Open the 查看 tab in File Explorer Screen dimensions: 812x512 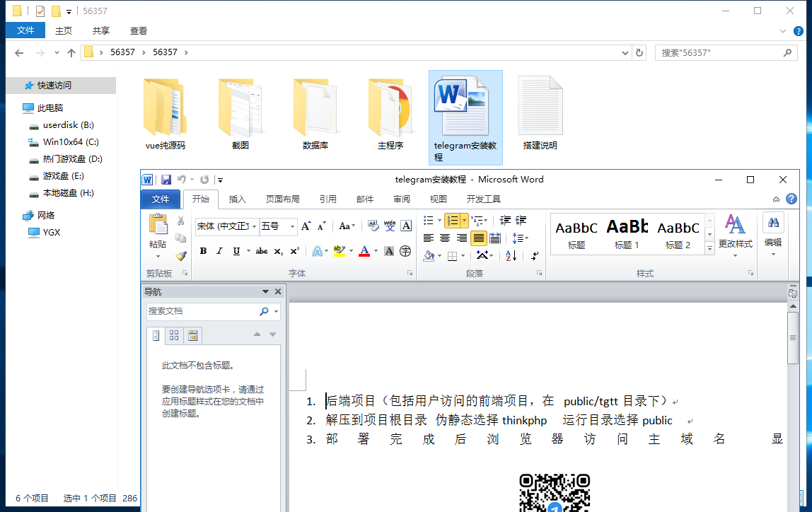[138, 30]
